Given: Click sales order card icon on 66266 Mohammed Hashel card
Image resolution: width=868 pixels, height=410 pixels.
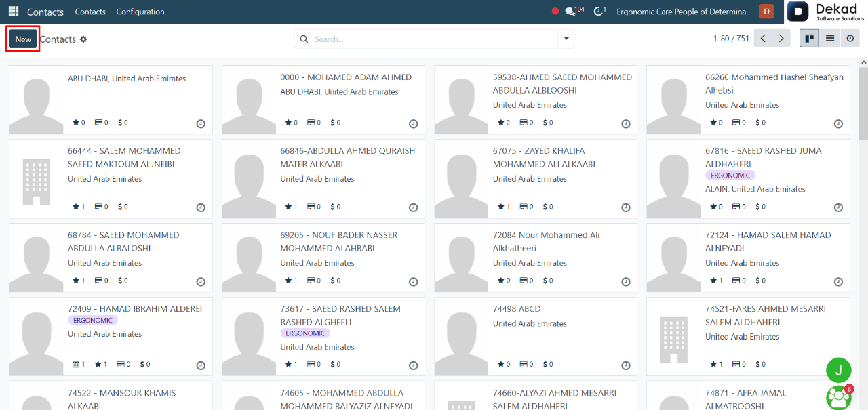Looking at the screenshot, I should click(x=735, y=123).
